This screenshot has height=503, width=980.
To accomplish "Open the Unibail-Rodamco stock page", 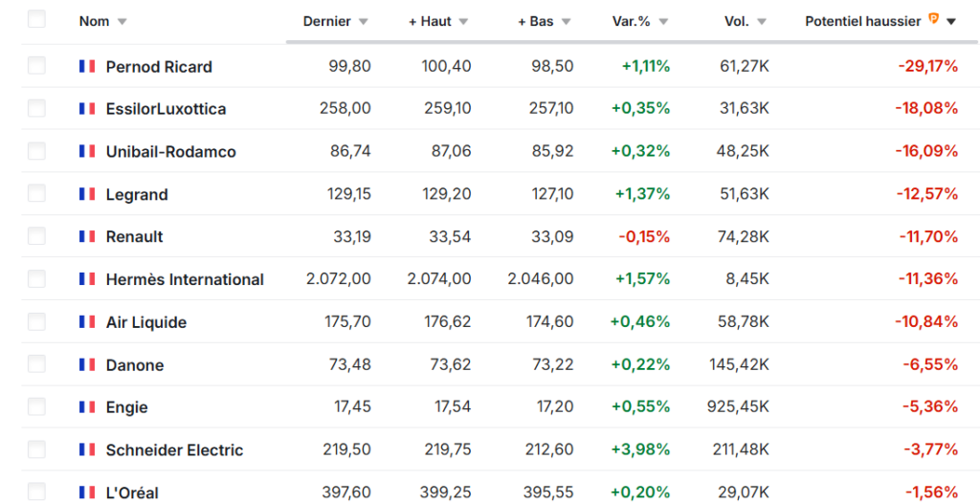I will [170, 151].
